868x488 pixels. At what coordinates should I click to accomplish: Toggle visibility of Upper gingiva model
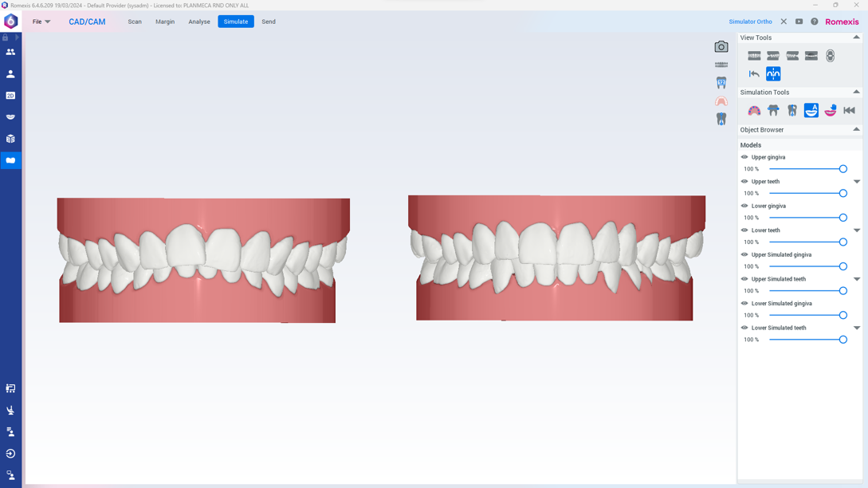click(x=743, y=157)
